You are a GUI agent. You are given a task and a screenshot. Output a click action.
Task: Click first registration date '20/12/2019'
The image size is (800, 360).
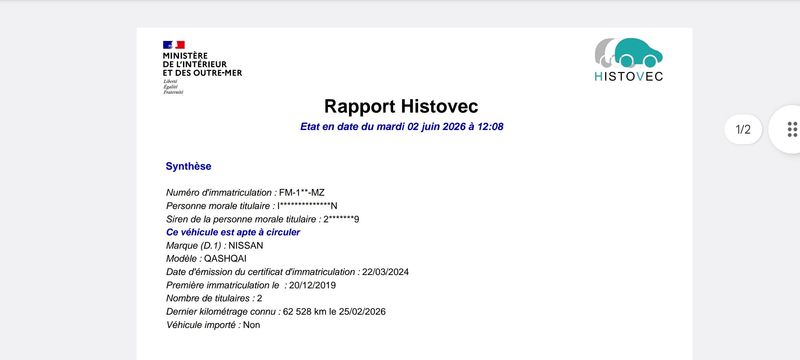312,285
